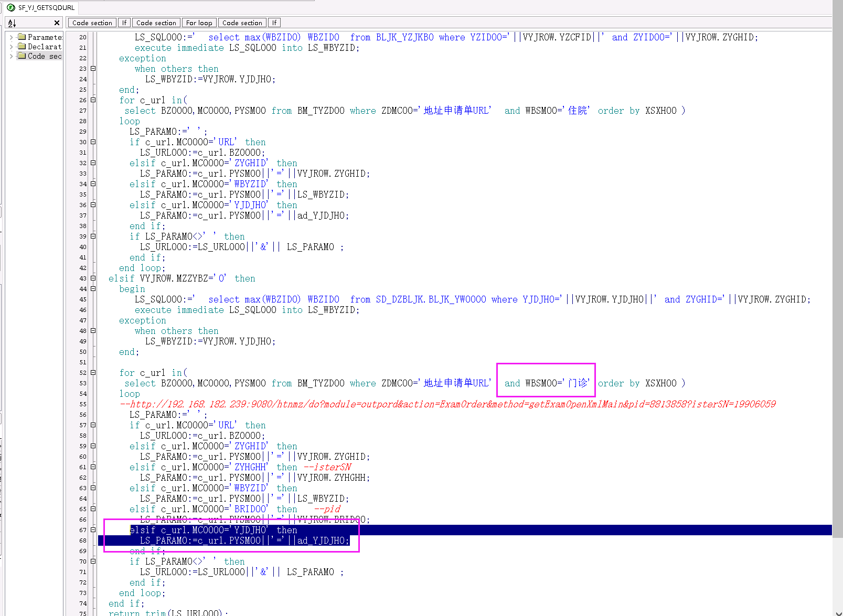Viewport: 843px width, 616px height.
Task: Collapse the for-loop fold at line 26
Action: [x=93, y=100]
